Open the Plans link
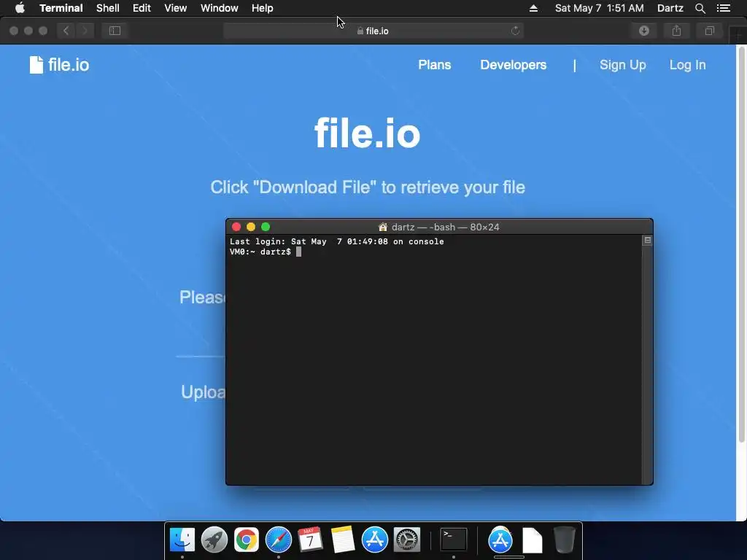The image size is (747, 560). pos(435,65)
